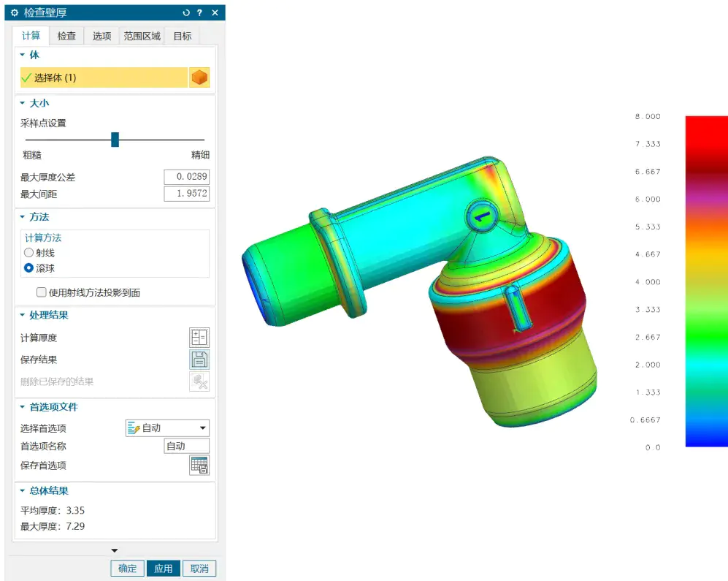The height and width of the screenshot is (581, 728).
Task: Click the 最大间距 input field
Action: pos(187,194)
